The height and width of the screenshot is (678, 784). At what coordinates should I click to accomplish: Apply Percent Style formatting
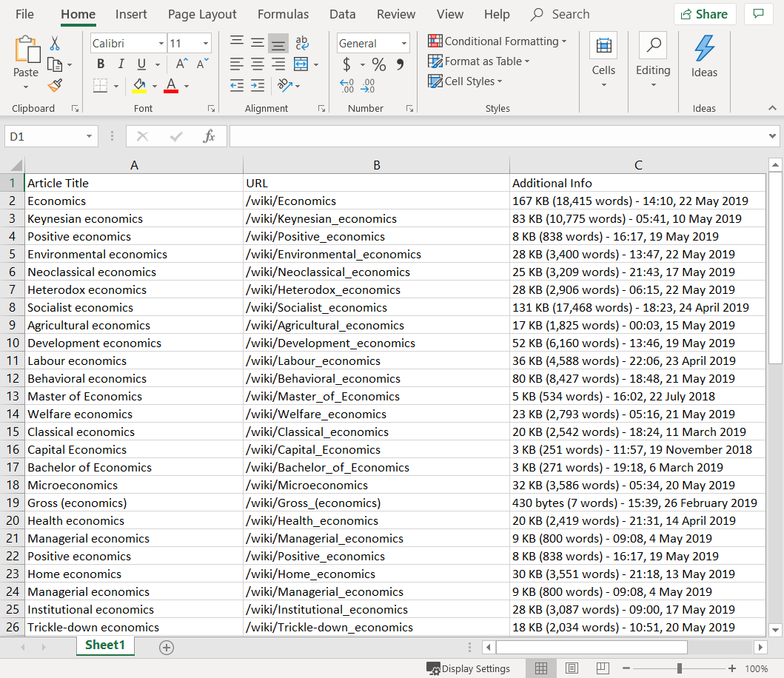378,64
